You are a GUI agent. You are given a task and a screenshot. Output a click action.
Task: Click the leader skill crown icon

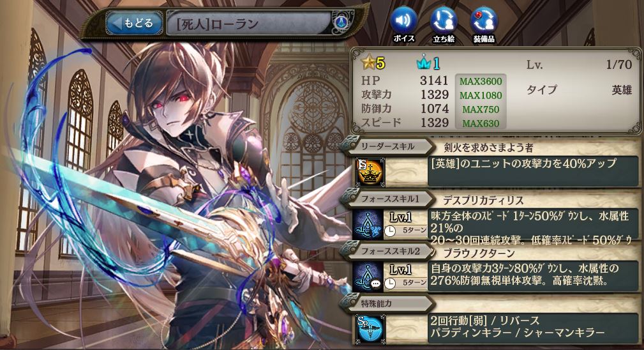coord(370,173)
